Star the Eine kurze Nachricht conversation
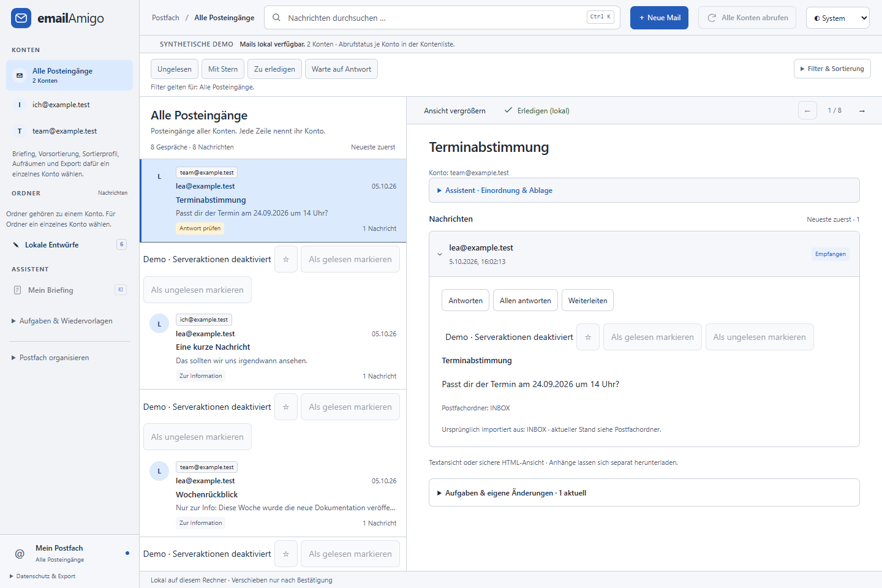 click(286, 407)
